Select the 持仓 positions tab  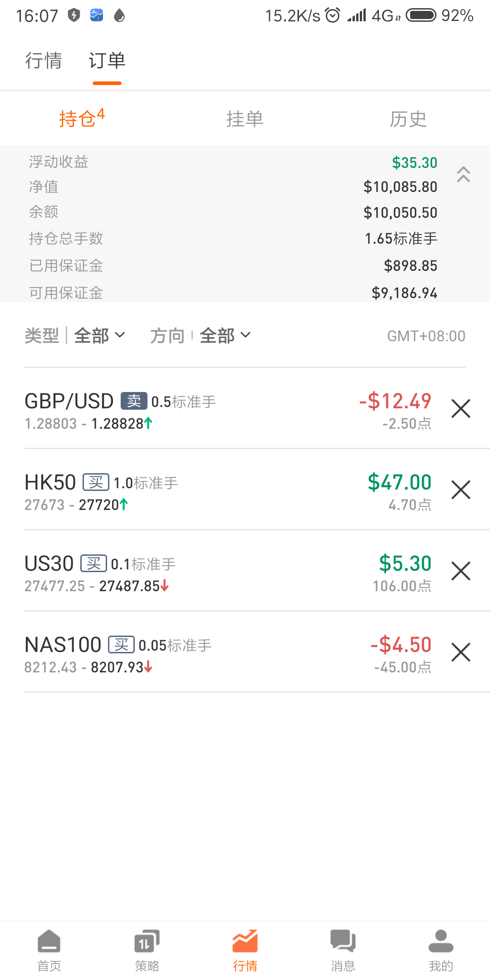pos(82,118)
